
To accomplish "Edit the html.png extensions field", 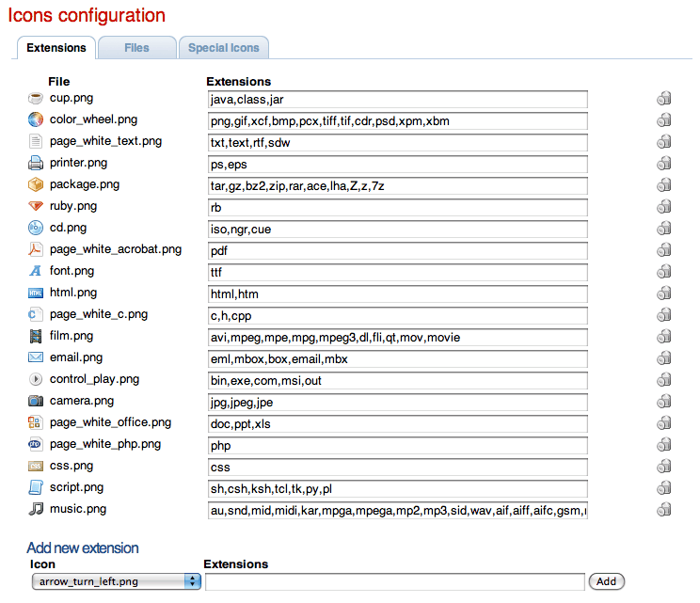I will pos(398,294).
